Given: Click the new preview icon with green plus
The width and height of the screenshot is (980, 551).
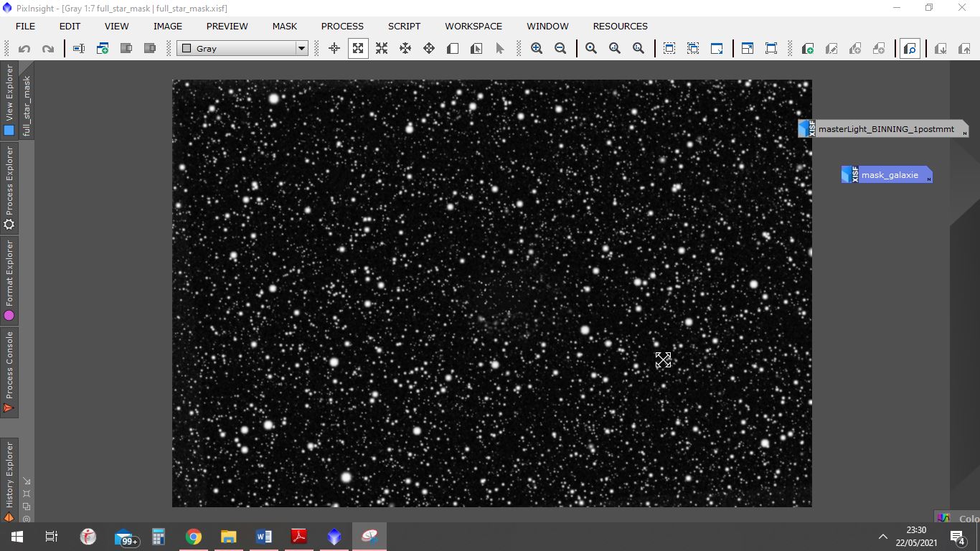Looking at the screenshot, I should click(x=808, y=49).
